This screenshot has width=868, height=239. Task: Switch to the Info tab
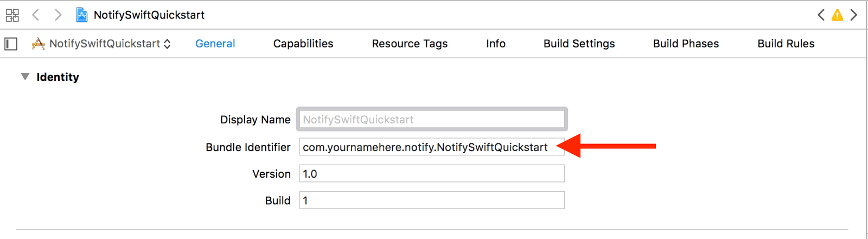click(495, 44)
